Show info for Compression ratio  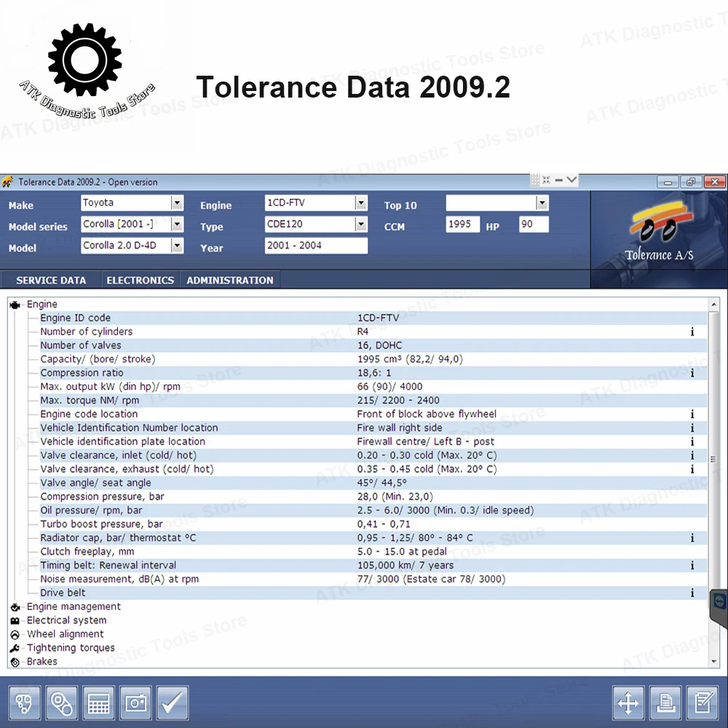pyautogui.click(x=692, y=373)
